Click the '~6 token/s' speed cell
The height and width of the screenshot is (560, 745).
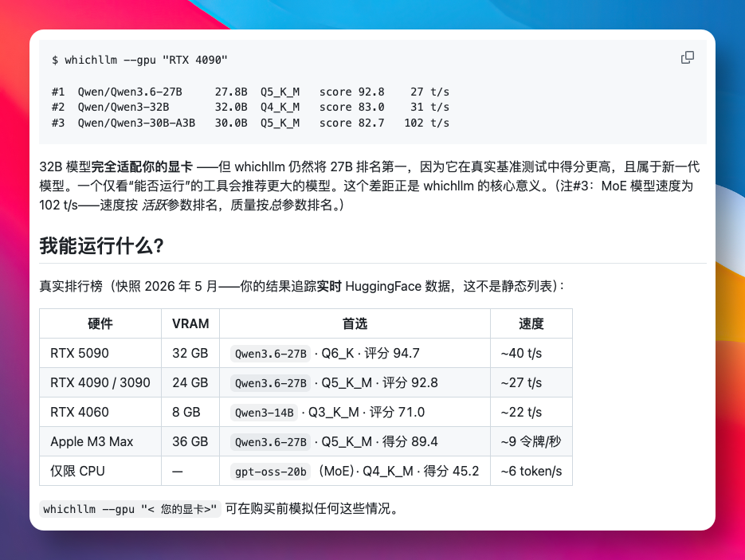(x=531, y=471)
